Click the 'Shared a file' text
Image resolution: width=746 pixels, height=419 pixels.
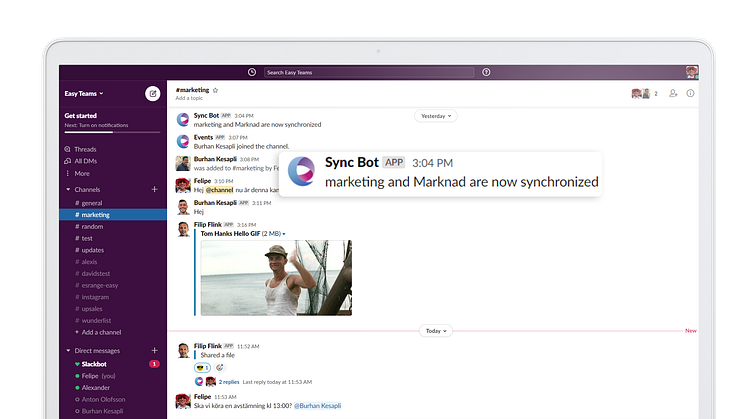click(x=217, y=355)
